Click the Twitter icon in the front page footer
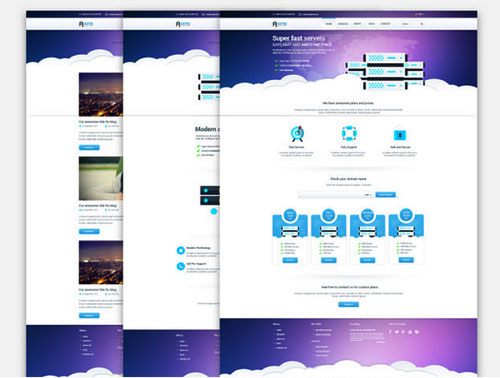Screen dimensions: 500x378 pyautogui.click(x=397, y=332)
